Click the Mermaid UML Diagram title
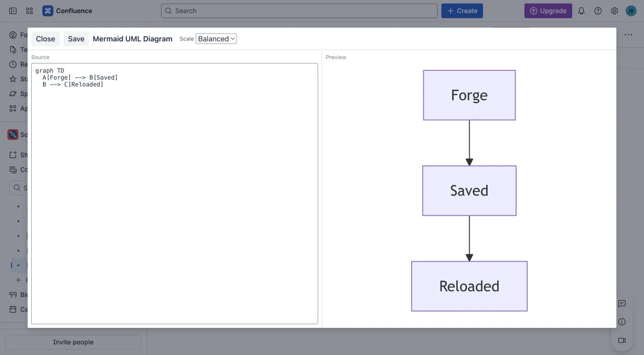 coord(132,39)
